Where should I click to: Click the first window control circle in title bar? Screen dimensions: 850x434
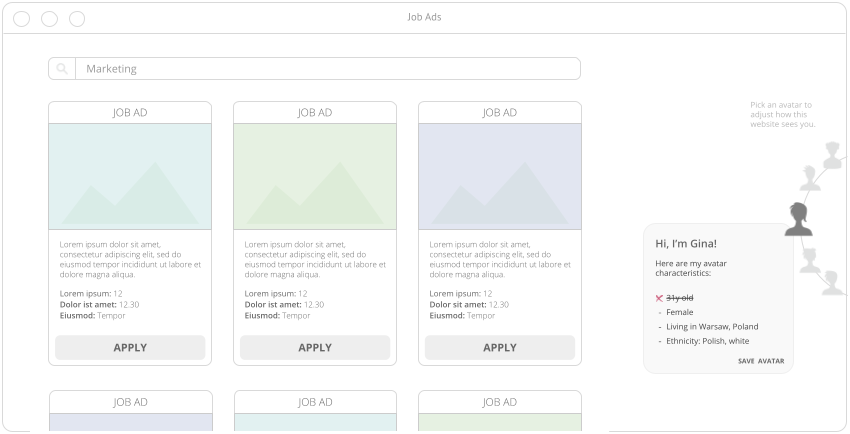(x=21, y=18)
